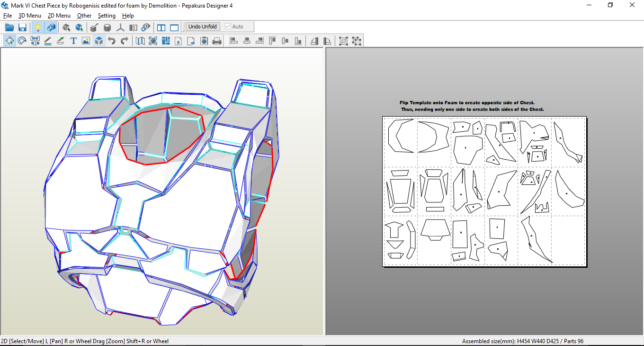This screenshot has width=644, height=346.
Task: Select the Text tool 'T' icon
Action: click(x=73, y=41)
